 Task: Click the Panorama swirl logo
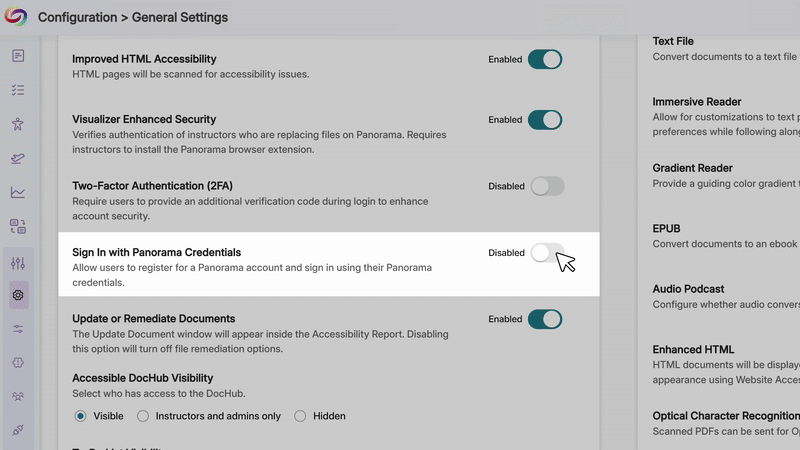(x=16, y=17)
